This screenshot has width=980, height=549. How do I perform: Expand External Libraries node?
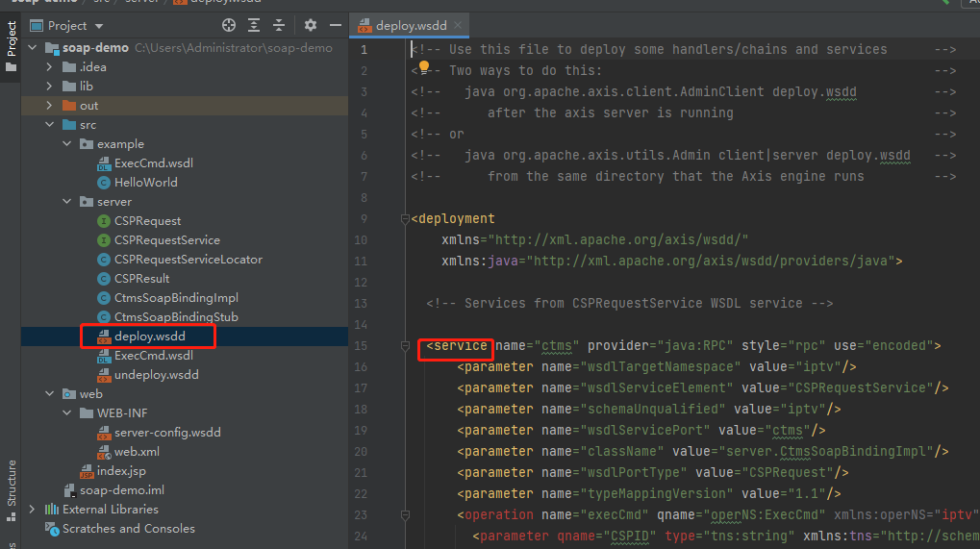coord(33,509)
